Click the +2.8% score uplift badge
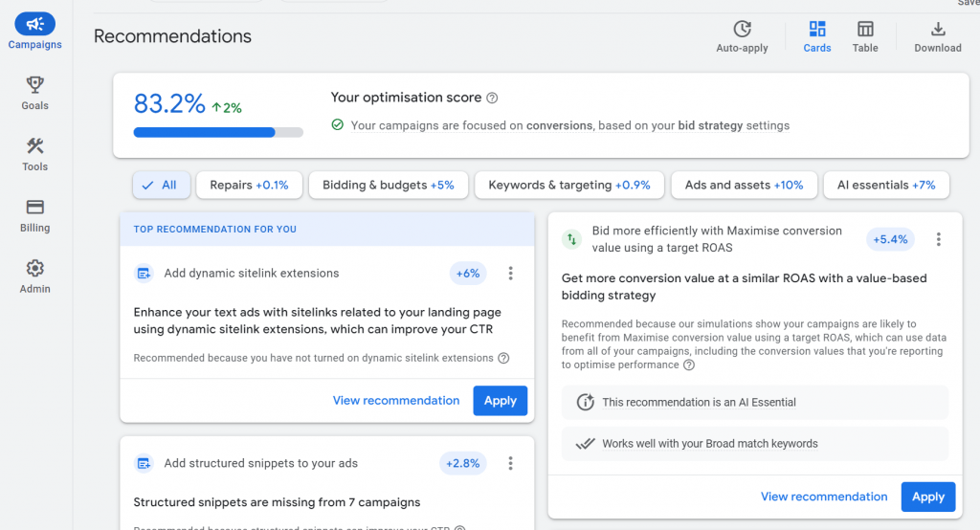The image size is (980, 530). (x=462, y=463)
